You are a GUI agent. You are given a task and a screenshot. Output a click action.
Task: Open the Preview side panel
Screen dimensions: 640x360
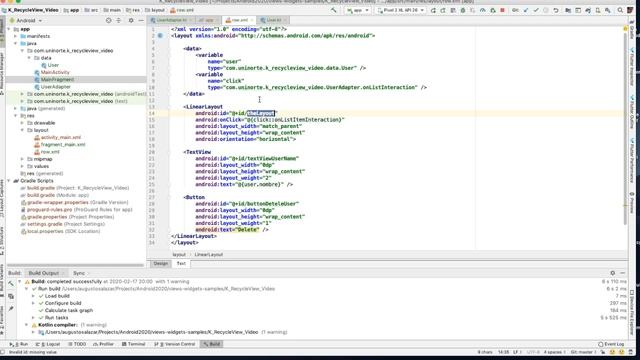[632, 202]
